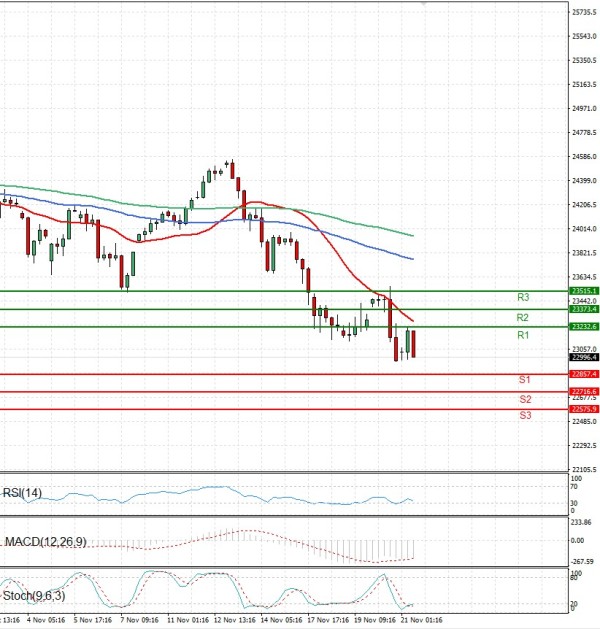
Task: Select the S1 support level label
Action: 524,381
